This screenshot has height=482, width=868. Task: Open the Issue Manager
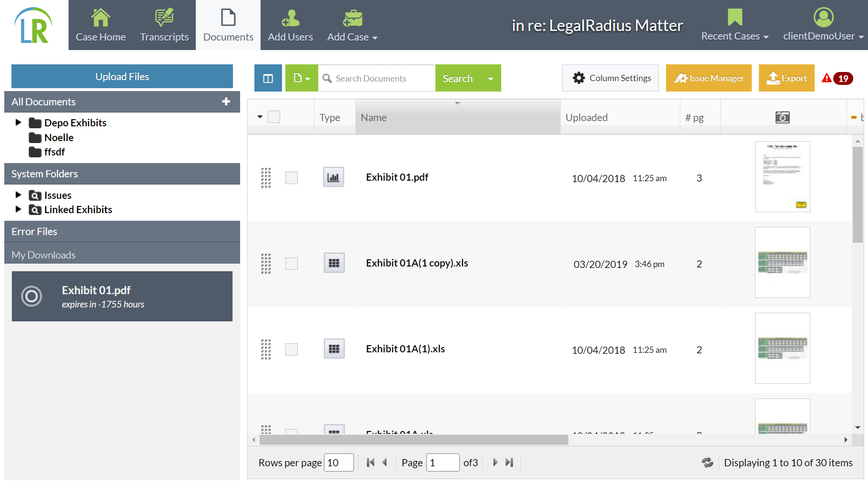coord(708,78)
